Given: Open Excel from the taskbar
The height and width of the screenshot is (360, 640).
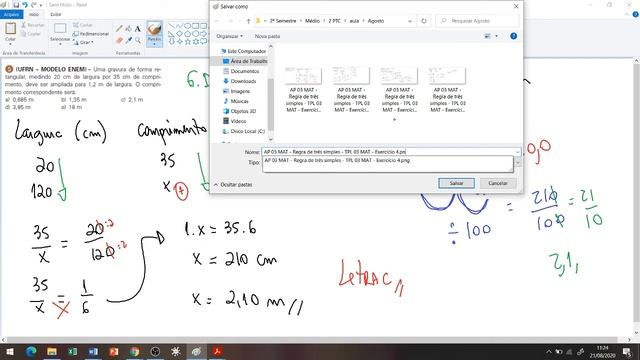Looking at the screenshot, I should [x=73, y=351].
